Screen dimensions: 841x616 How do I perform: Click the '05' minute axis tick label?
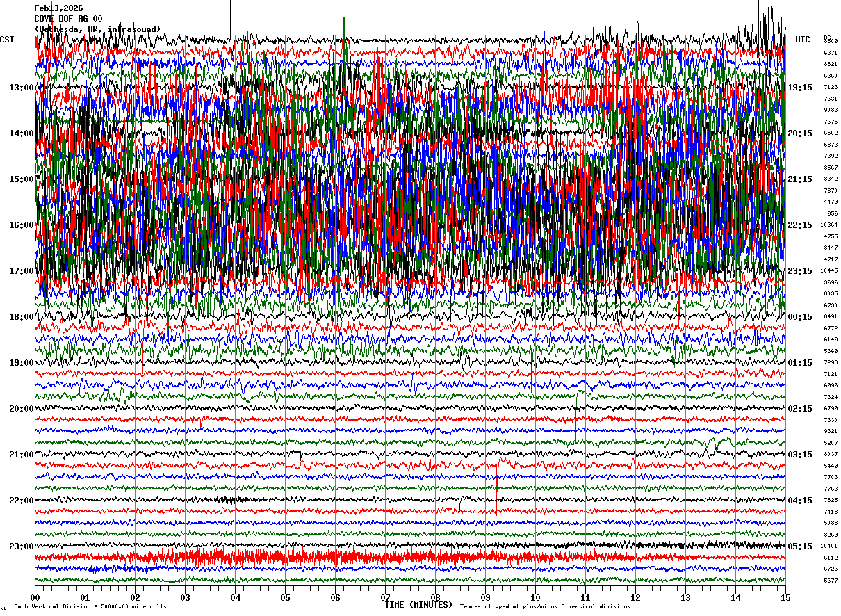tap(285, 597)
